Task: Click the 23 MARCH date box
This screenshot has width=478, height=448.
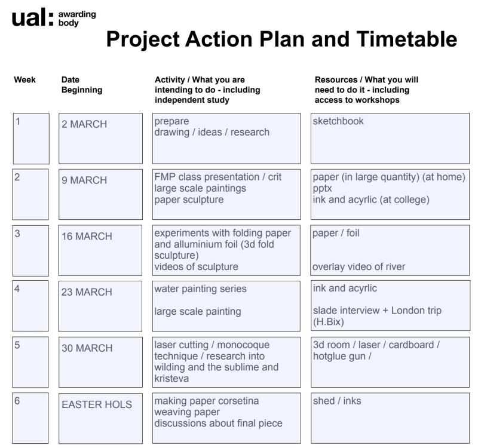Action: 100,306
